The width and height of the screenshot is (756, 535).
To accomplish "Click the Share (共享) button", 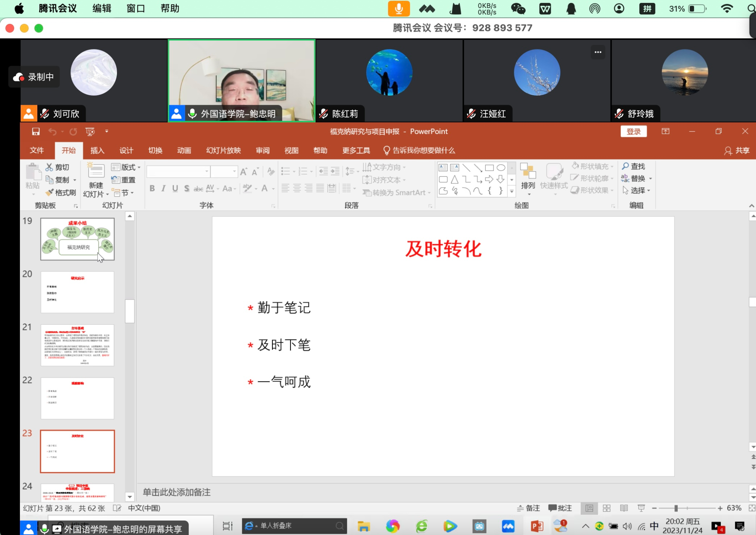I will pos(737,151).
